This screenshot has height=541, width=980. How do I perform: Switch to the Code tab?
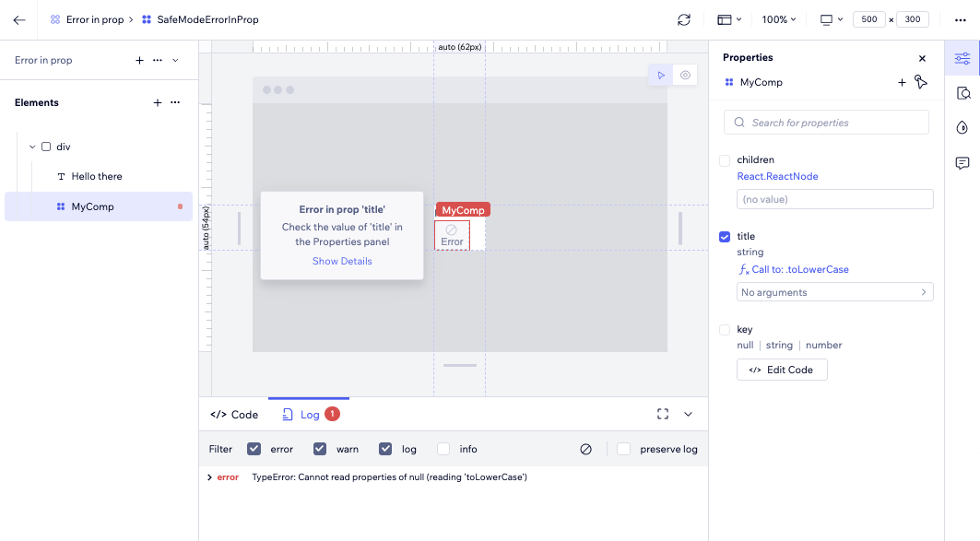click(234, 415)
